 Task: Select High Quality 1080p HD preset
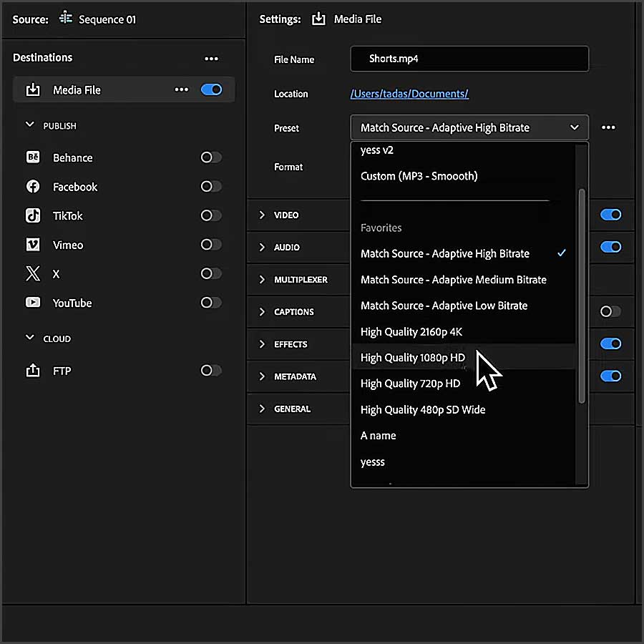click(x=413, y=358)
